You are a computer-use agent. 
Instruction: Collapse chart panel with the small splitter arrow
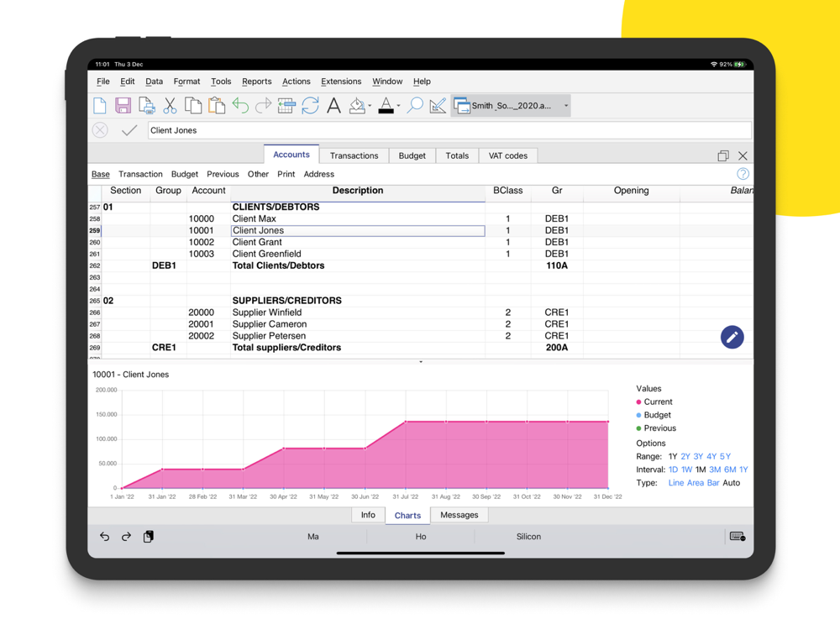click(421, 362)
